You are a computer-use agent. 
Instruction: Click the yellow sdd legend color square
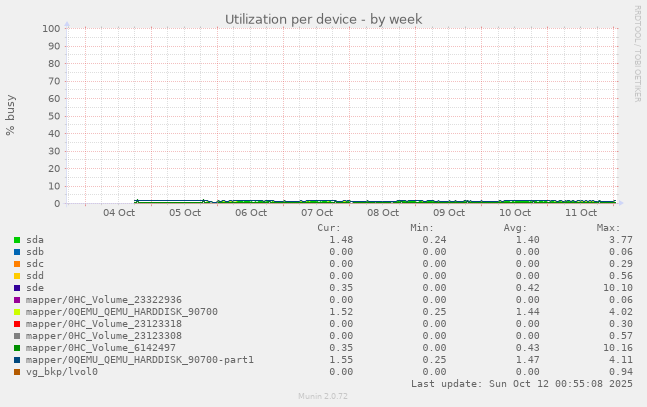coord(17,276)
